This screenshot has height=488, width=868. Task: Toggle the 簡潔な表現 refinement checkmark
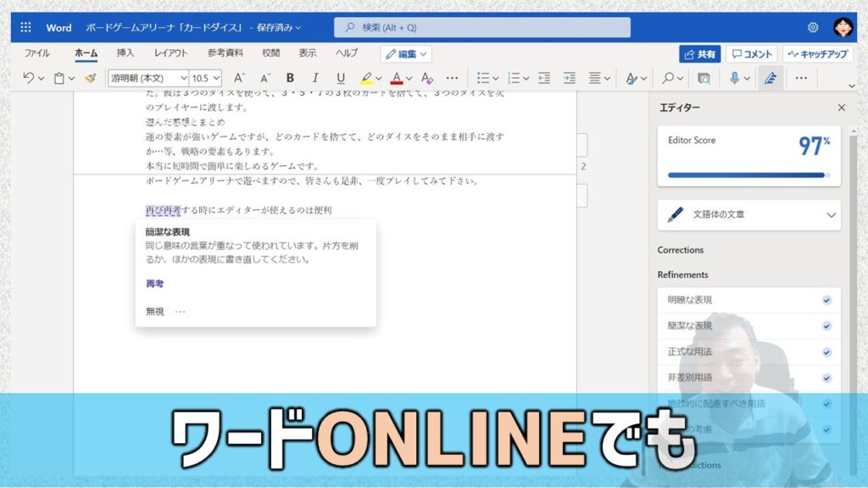[x=826, y=326]
